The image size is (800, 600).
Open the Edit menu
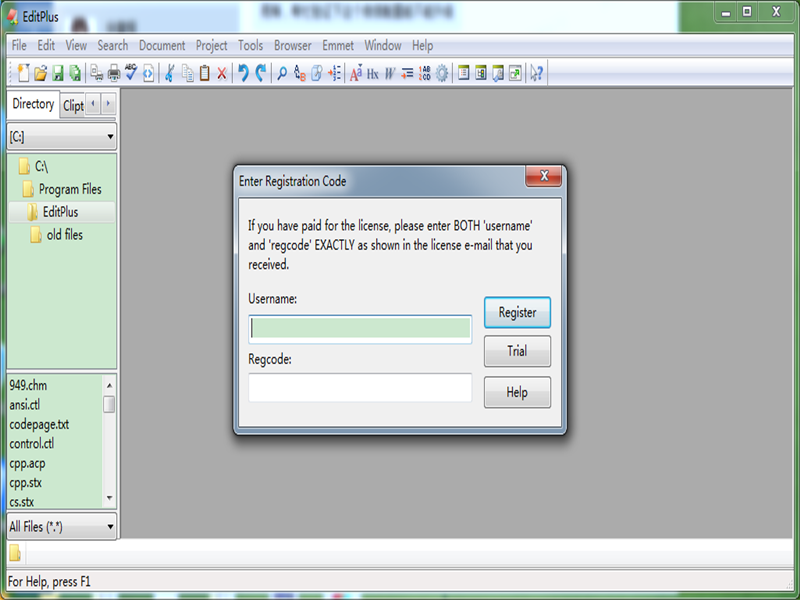pos(46,45)
